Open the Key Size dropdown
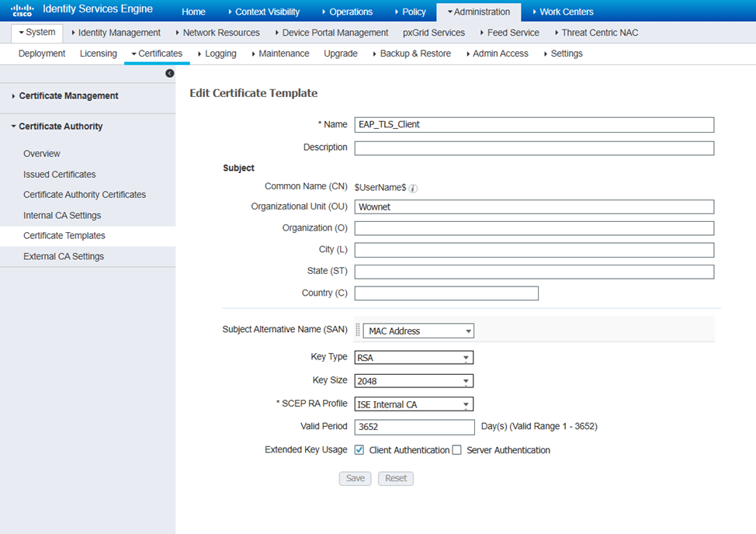The width and height of the screenshot is (756, 534). tap(414, 381)
